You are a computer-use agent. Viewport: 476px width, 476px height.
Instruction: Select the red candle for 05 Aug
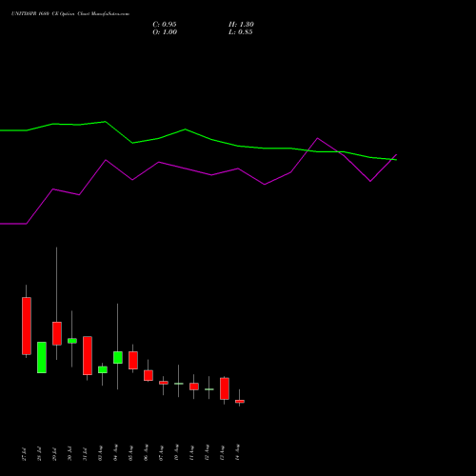133,360
